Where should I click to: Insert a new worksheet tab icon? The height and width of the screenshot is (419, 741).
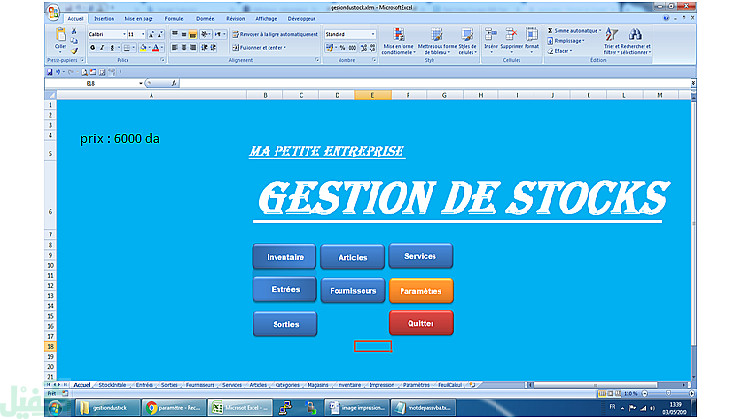472,385
